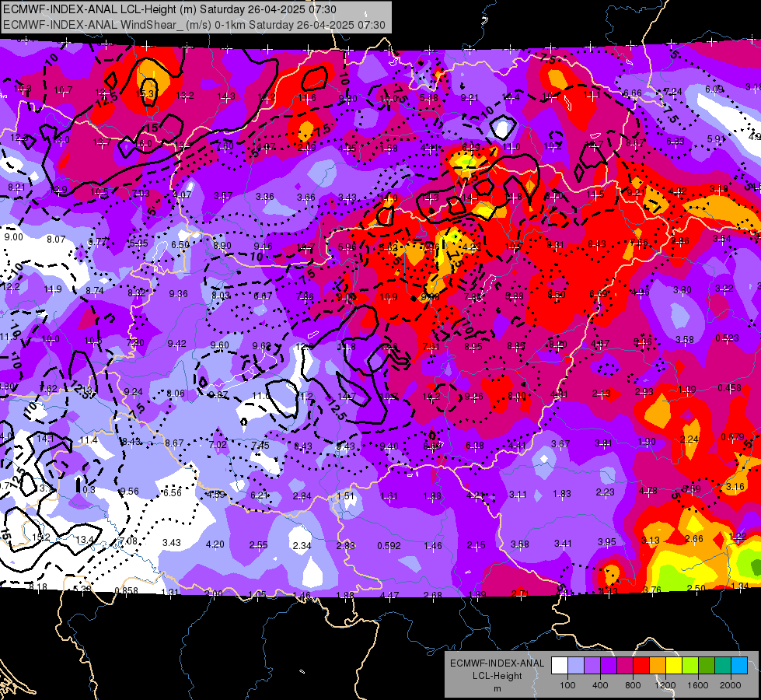The width and height of the screenshot is (761, 700).
Task: Click the lime green legend swatch
Action: tap(690, 666)
